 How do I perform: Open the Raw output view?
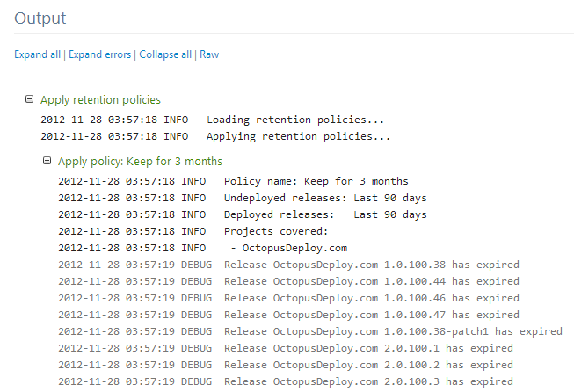[209, 54]
